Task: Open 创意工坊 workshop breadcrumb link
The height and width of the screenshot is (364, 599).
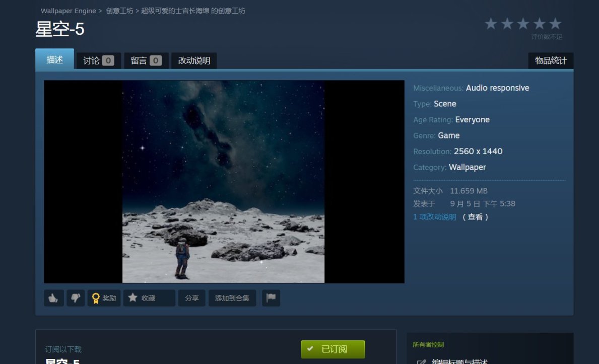Action: point(119,11)
